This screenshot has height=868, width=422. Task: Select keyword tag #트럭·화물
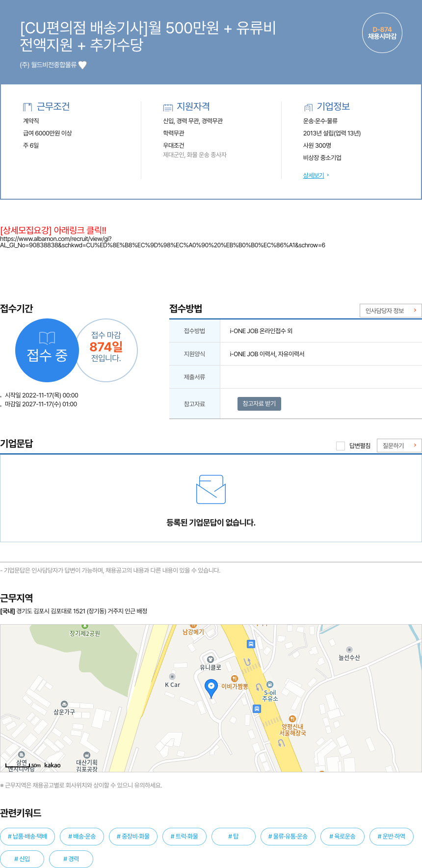tap(185, 837)
